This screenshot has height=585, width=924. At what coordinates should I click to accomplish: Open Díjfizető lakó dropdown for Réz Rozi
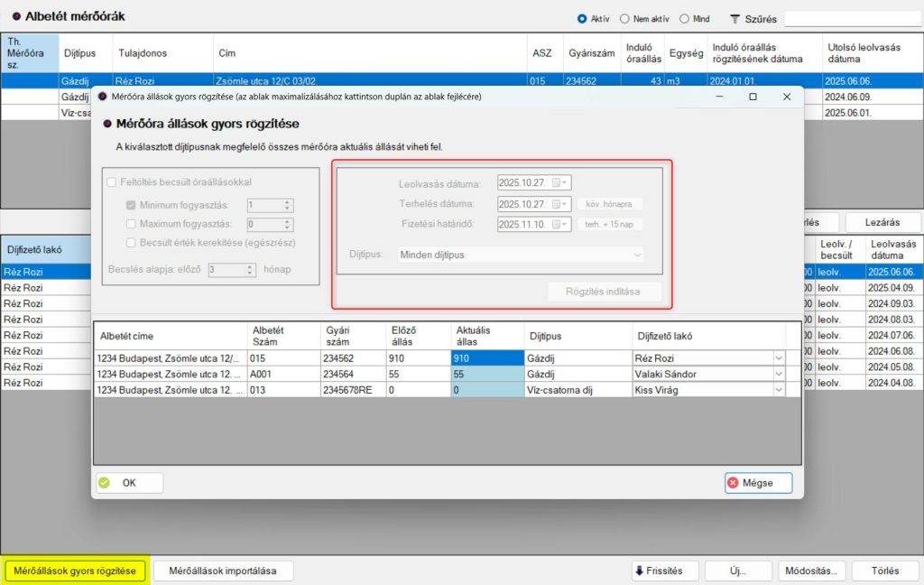(x=778, y=358)
